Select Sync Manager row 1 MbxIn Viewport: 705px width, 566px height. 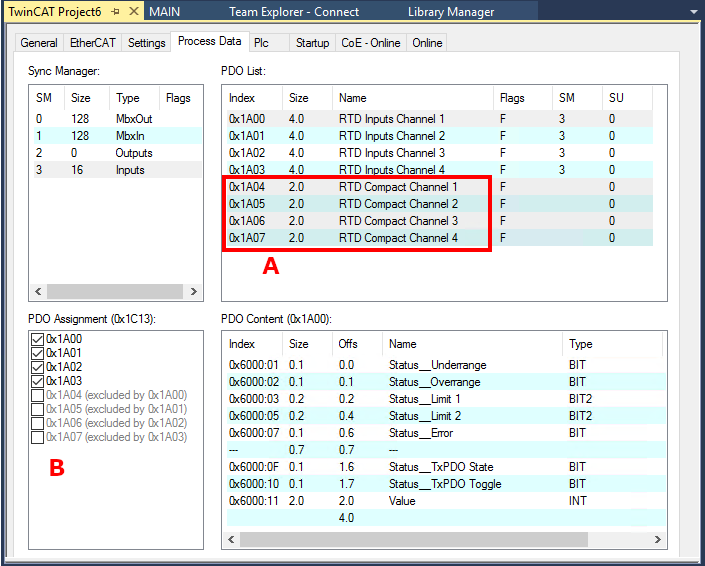click(118, 136)
